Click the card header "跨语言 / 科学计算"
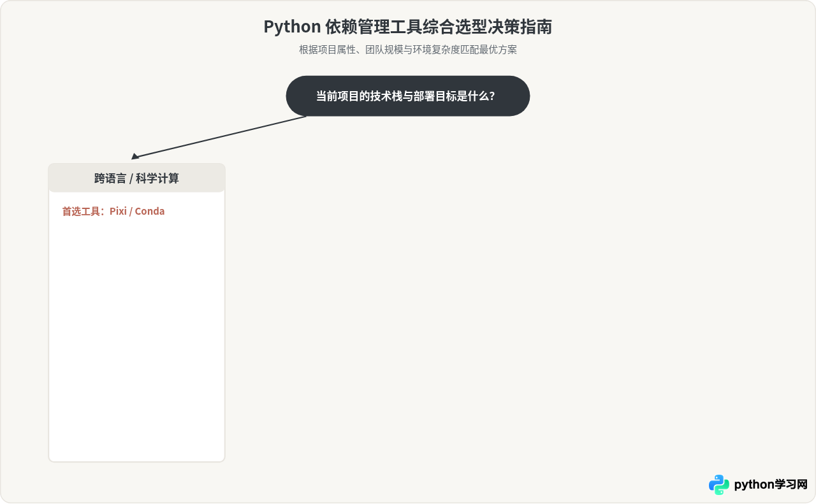Image resolution: width=816 pixels, height=504 pixels. (x=136, y=178)
